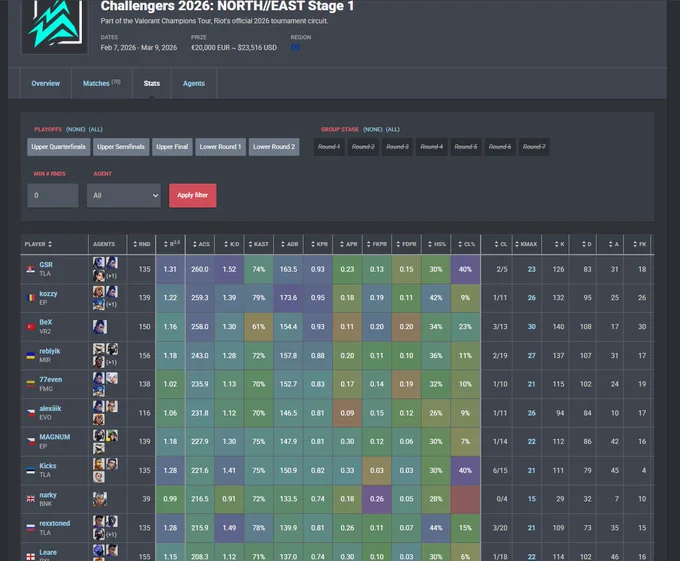
Task: Sort table by KAST column
Action: pos(258,244)
